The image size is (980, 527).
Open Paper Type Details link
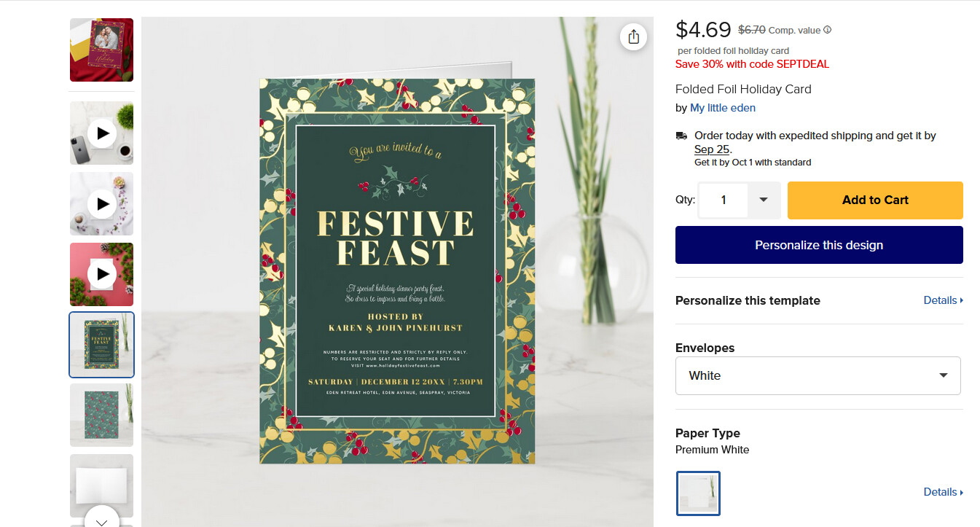pyautogui.click(x=943, y=492)
